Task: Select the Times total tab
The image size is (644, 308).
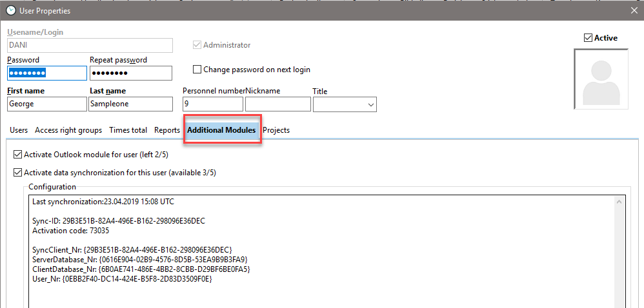Action: [128, 130]
